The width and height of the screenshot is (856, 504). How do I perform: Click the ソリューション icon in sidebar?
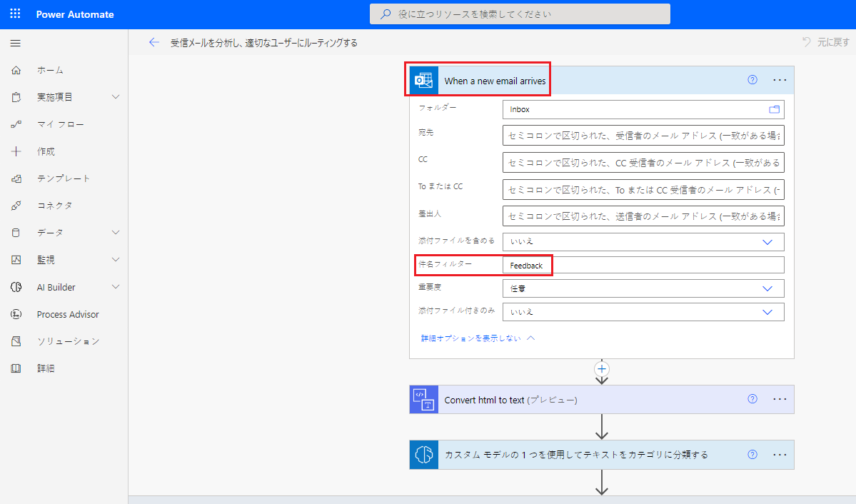coord(16,341)
